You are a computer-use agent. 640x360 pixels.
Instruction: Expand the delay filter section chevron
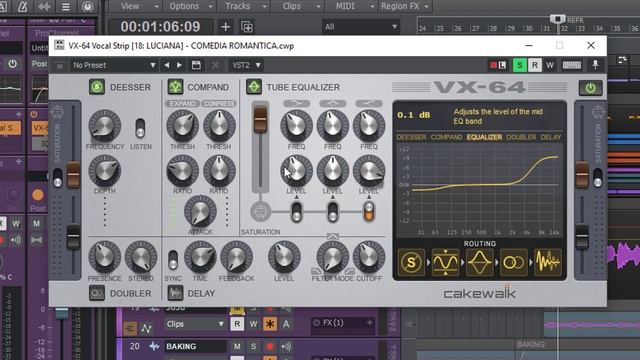(333, 236)
